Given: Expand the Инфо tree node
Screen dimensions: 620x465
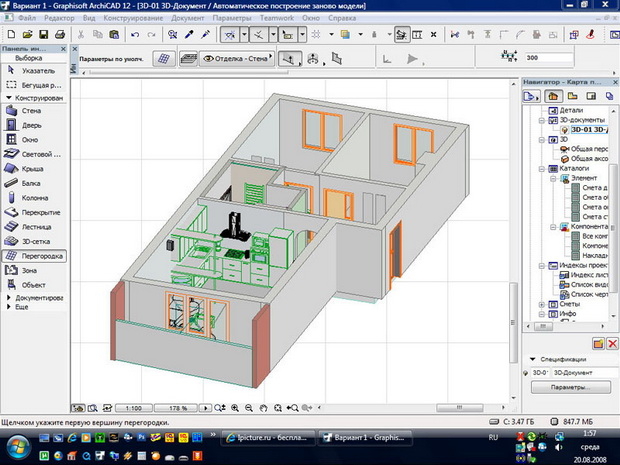Looking at the screenshot, I should [x=542, y=314].
